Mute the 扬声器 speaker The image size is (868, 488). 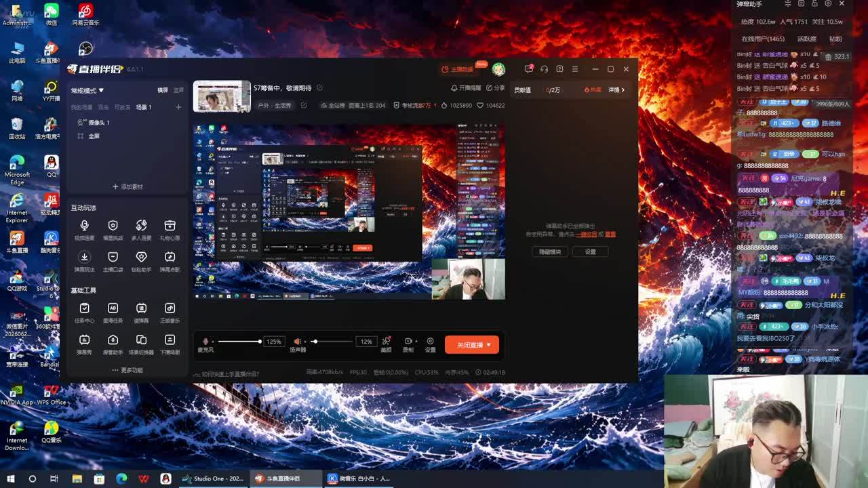coord(297,342)
